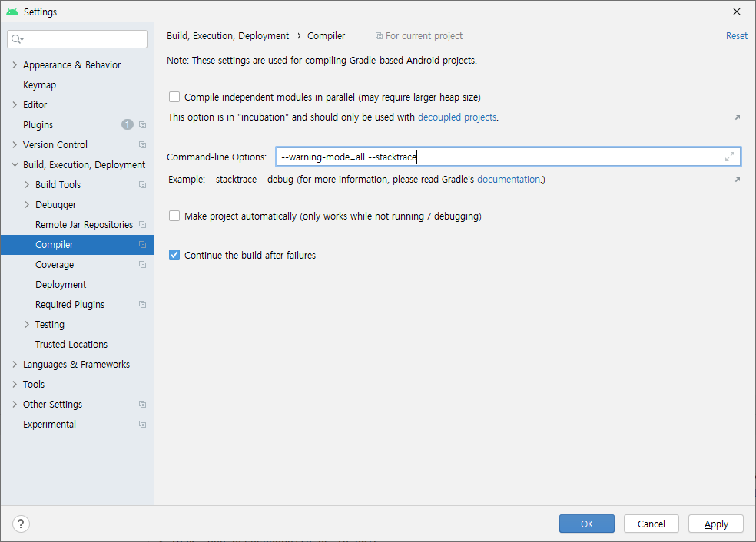756x542 pixels.
Task: Click the expand icon in Command-line Options field
Action: [x=730, y=157]
